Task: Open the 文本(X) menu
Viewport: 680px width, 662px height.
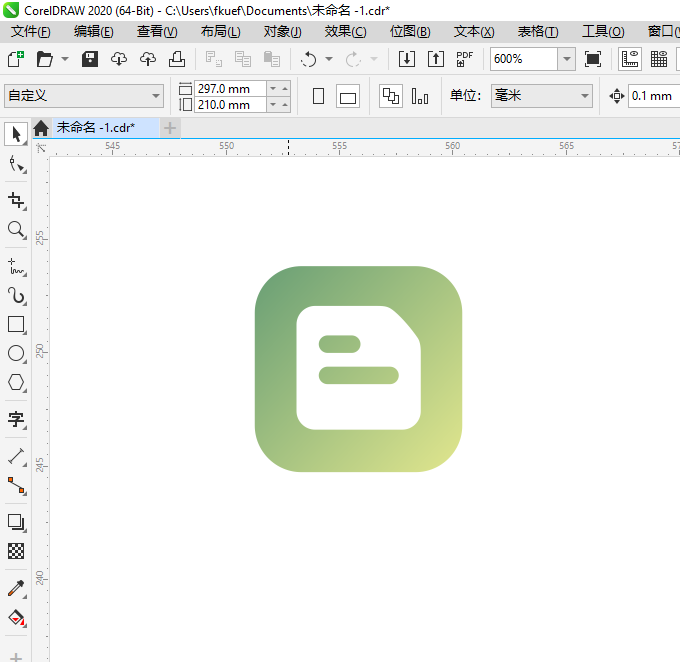Action: click(x=474, y=31)
